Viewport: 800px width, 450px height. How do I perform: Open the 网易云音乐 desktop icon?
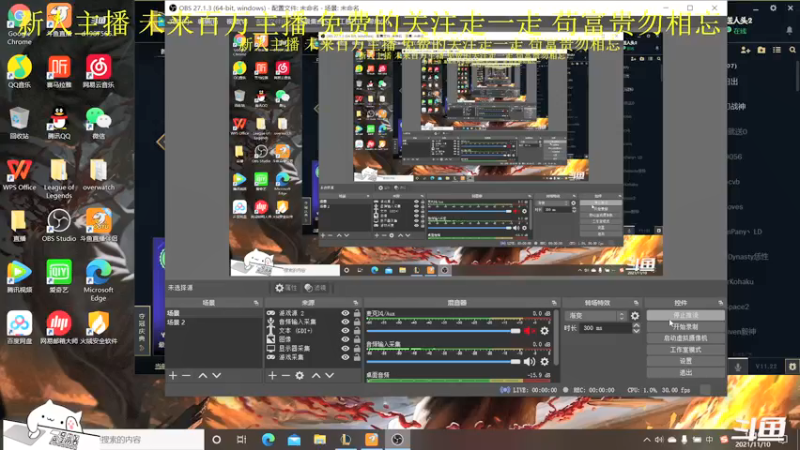coord(98,71)
